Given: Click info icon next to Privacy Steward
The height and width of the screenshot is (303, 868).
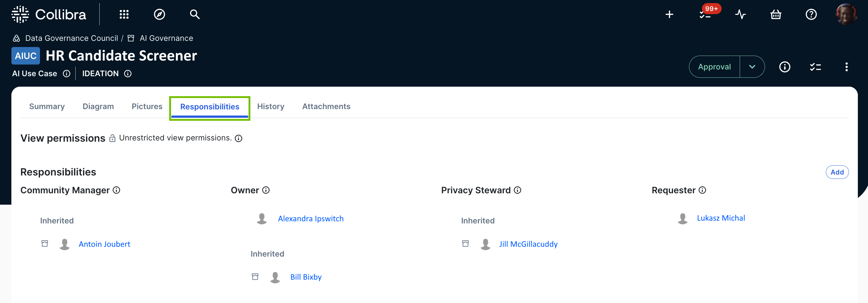Looking at the screenshot, I should tap(518, 190).
